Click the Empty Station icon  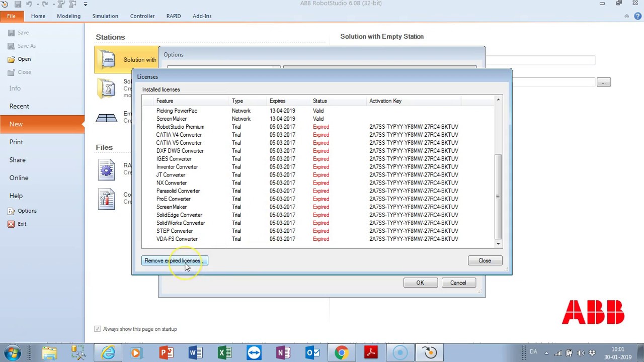click(106, 118)
